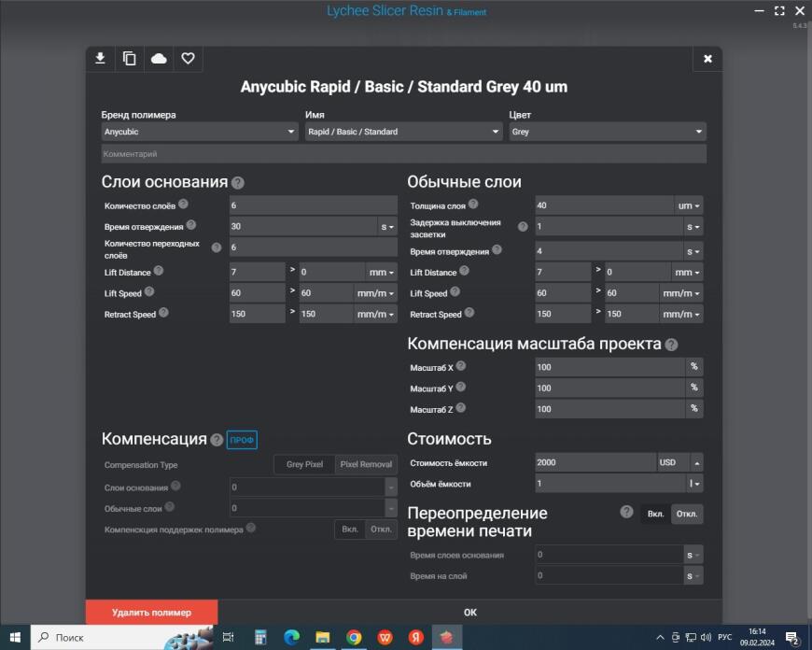The height and width of the screenshot is (650, 812).
Task: Show help for Количество переходных слоёв
Action: pyautogui.click(x=217, y=247)
